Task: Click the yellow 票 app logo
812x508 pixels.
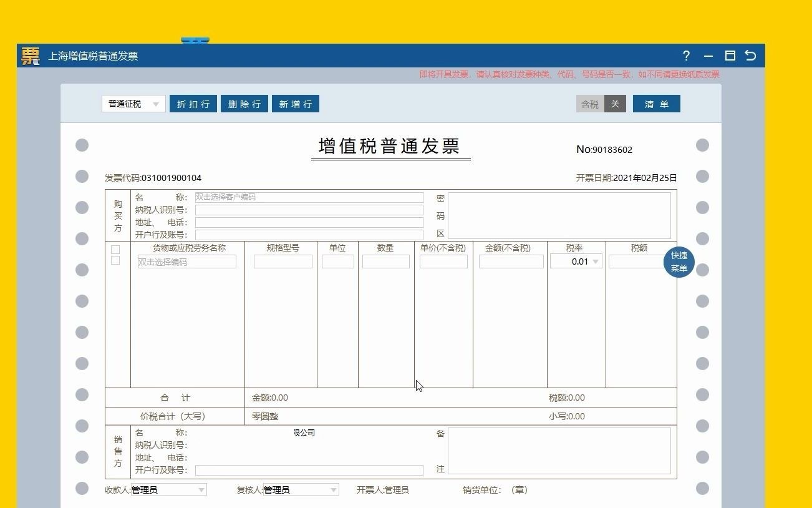Action: (30, 56)
